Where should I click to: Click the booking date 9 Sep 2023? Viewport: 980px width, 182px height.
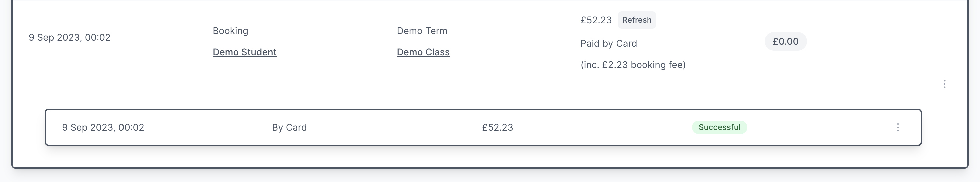click(70, 38)
